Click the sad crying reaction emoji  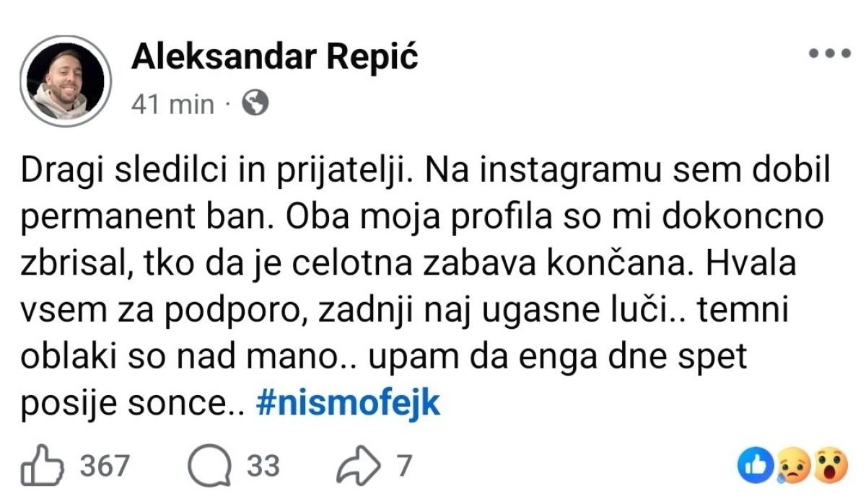pyautogui.click(x=795, y=469)
